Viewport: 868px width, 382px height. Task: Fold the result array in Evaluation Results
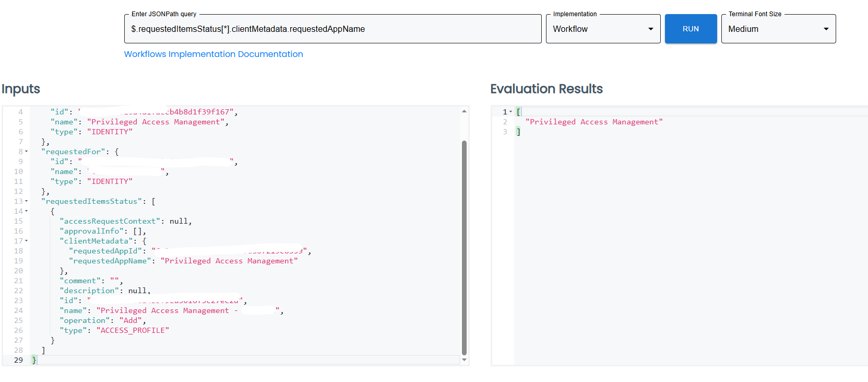(x=511, y=112)
